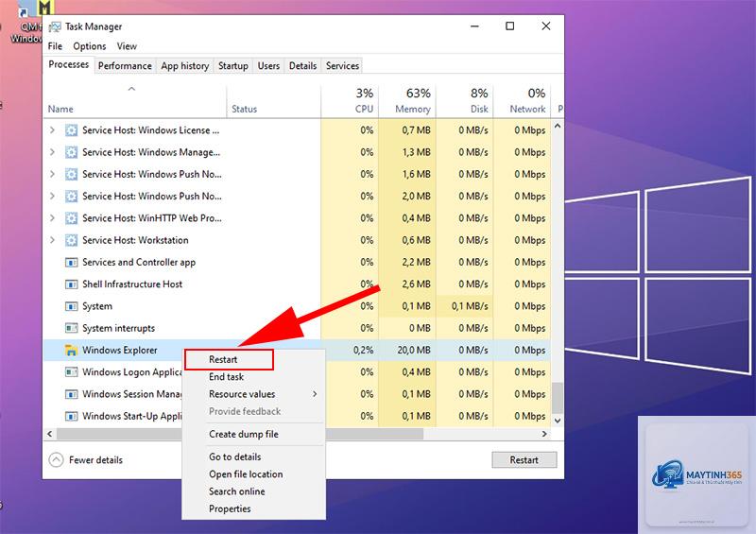Click the Services and Controller app icon
The width and height of the screenshot is (756, 534).
[x=72, y=263]
